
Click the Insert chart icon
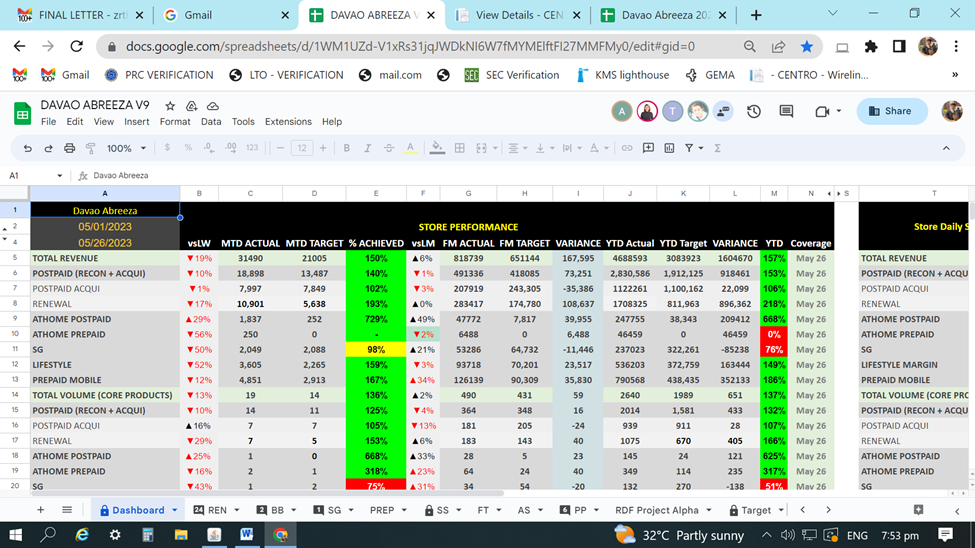tap(669, 148)
